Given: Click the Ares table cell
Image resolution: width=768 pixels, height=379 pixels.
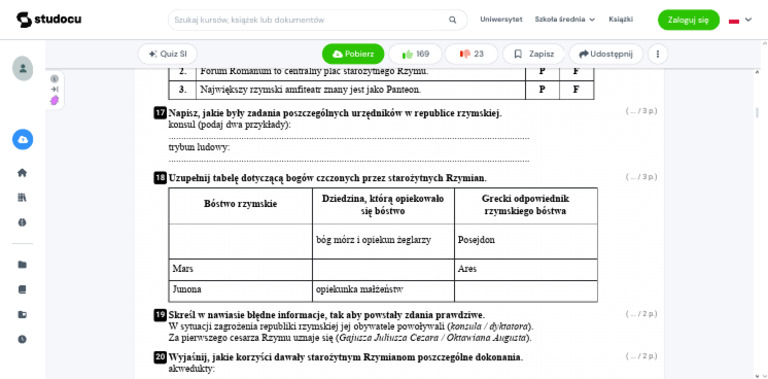Looking at the screenshot, I should pos(526,269).
